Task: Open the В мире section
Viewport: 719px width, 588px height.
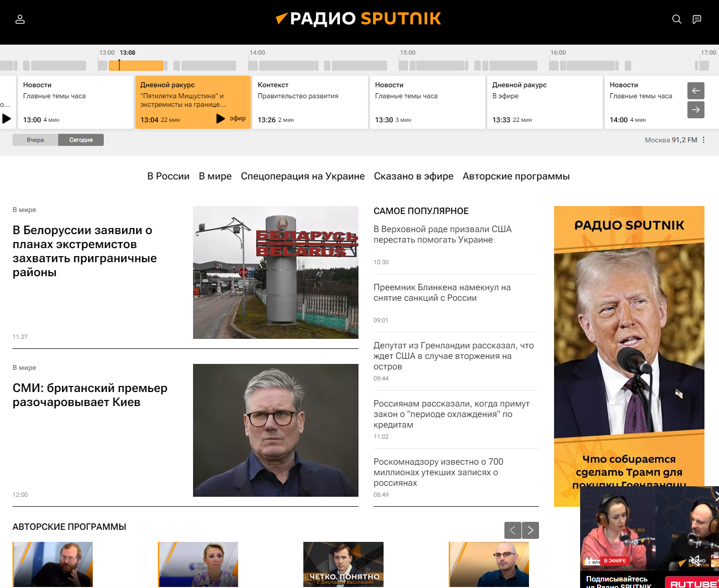Action: point(215,176)
